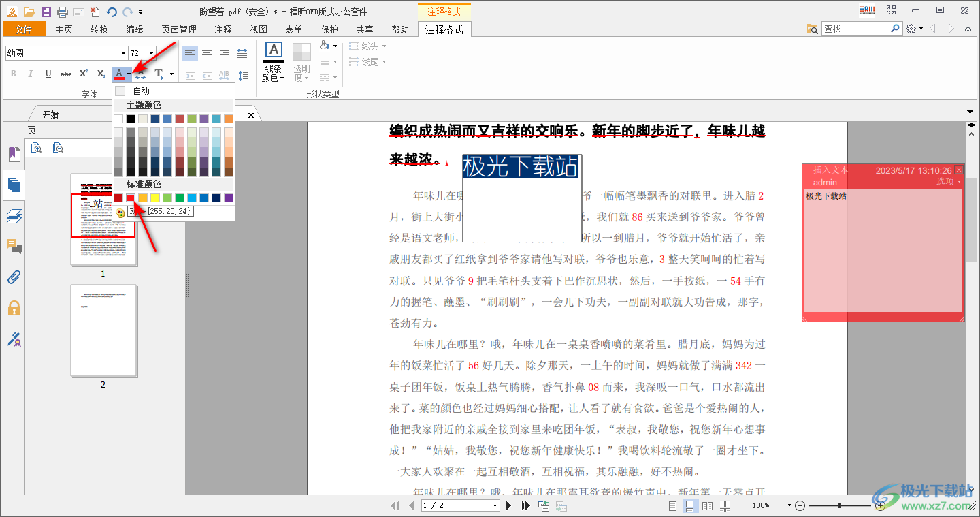This screenshot has width=980, height=517.
Task: Shrink thumbnails with the zoom-out icon
Action: (x=58, y=147)
